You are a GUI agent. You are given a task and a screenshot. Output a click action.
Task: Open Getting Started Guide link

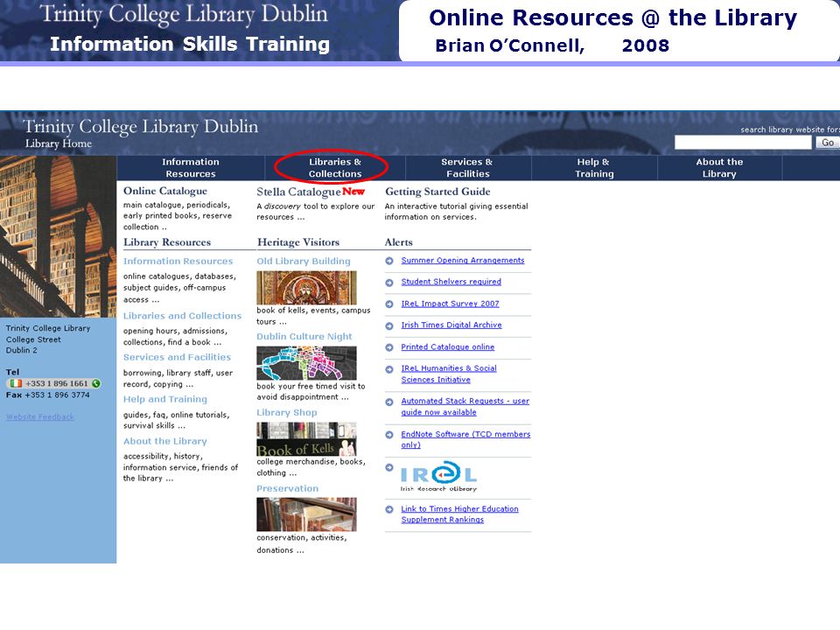tap(437, 192)
